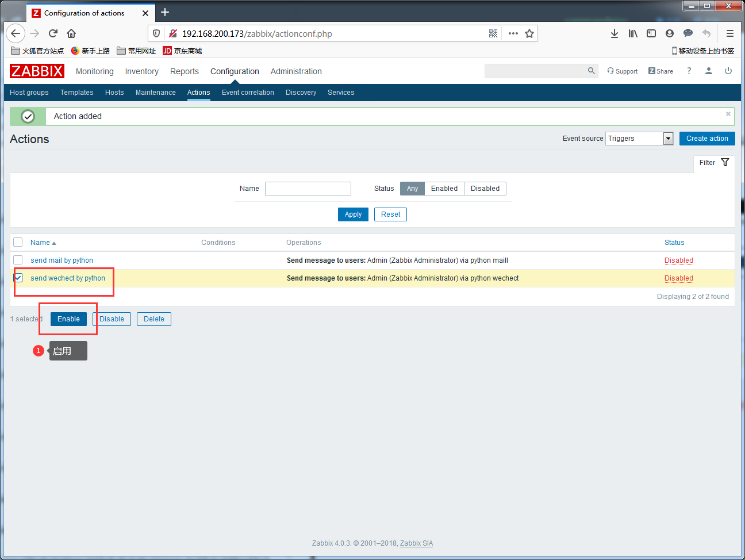Bookmark this page with the star icon
745x560 pixels.
pyautogui.click(x=529, y=33)
